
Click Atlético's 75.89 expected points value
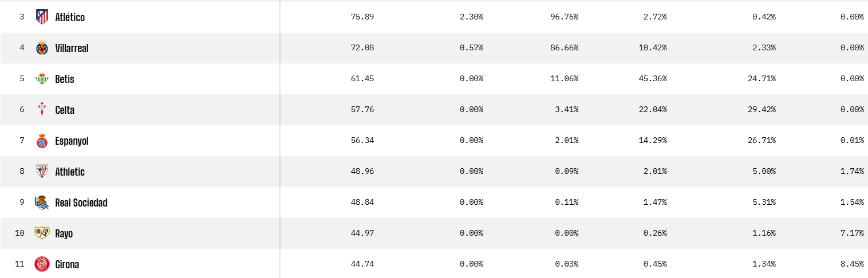pos(362,17)
